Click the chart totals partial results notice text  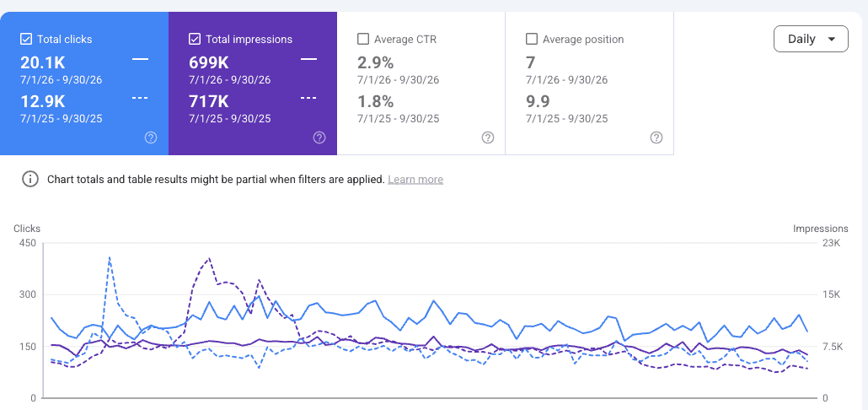(216, 180)
